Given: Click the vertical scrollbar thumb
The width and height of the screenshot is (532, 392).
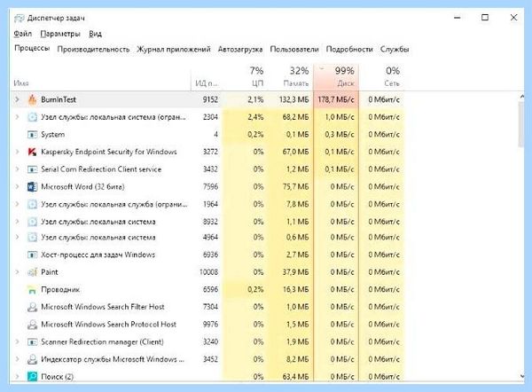Looking at the screenshot, I should (521, 124).
